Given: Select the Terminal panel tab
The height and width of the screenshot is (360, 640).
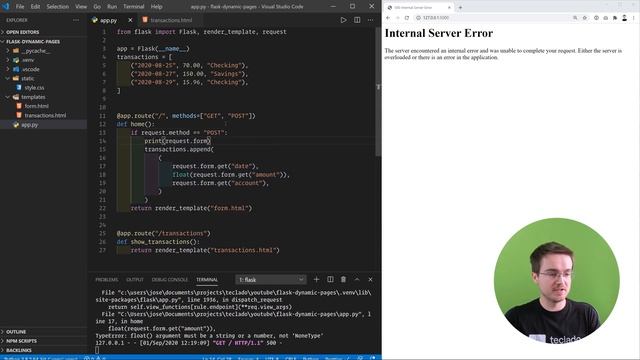Looking at the screenshot, I should pos(207,280).
